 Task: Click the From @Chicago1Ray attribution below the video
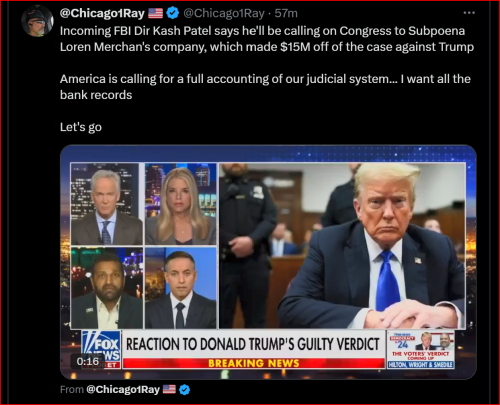click(x=110, y=389)
